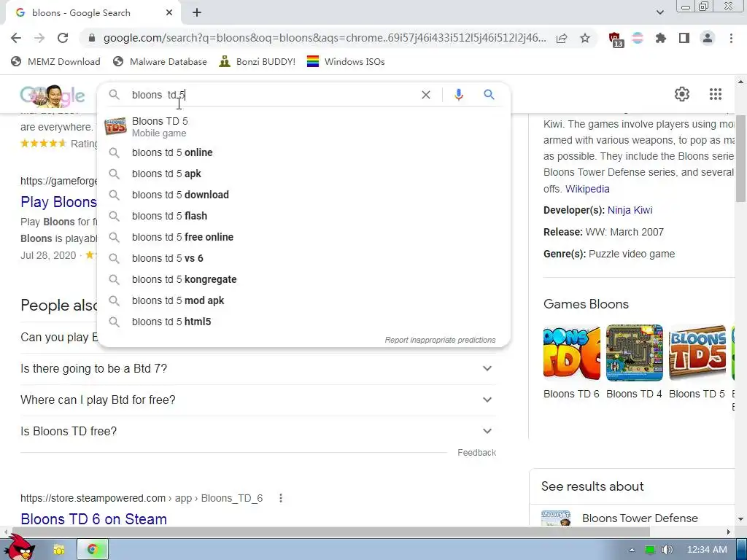Share this page from the address bar
747x560 pixels.
562,38
